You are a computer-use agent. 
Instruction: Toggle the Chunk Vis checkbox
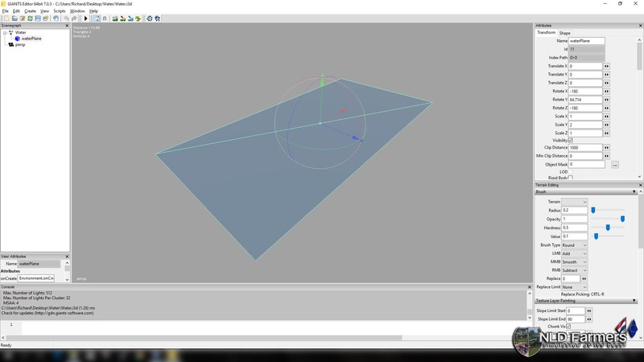point(568,327)
